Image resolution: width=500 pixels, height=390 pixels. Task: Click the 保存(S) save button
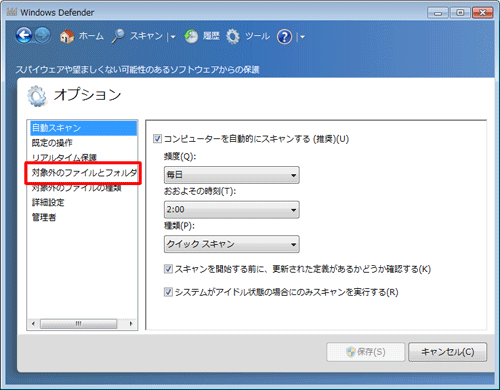pyautogui.click(x=366, y=352)
